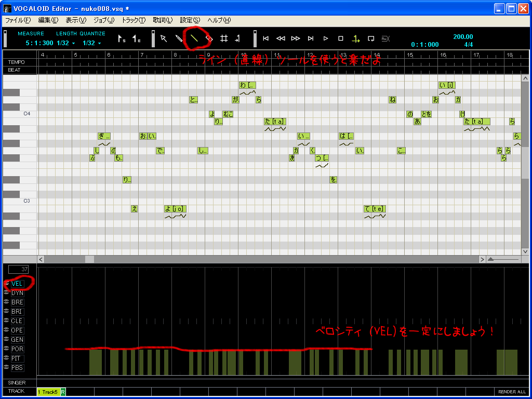Select the POR control parameter

pos(17,349)
